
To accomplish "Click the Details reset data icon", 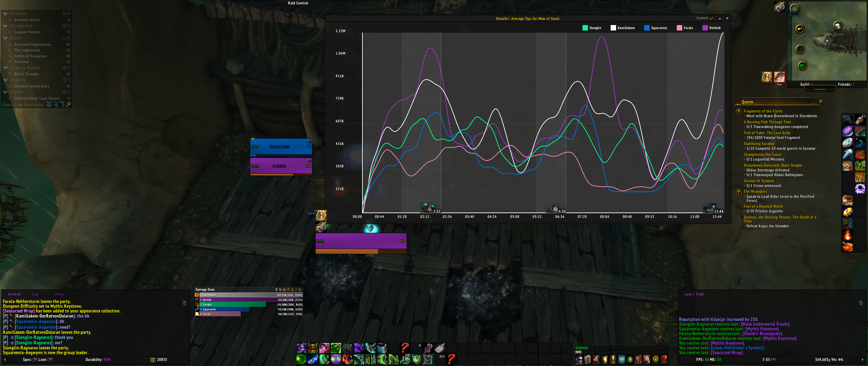I will click(300, 290).
